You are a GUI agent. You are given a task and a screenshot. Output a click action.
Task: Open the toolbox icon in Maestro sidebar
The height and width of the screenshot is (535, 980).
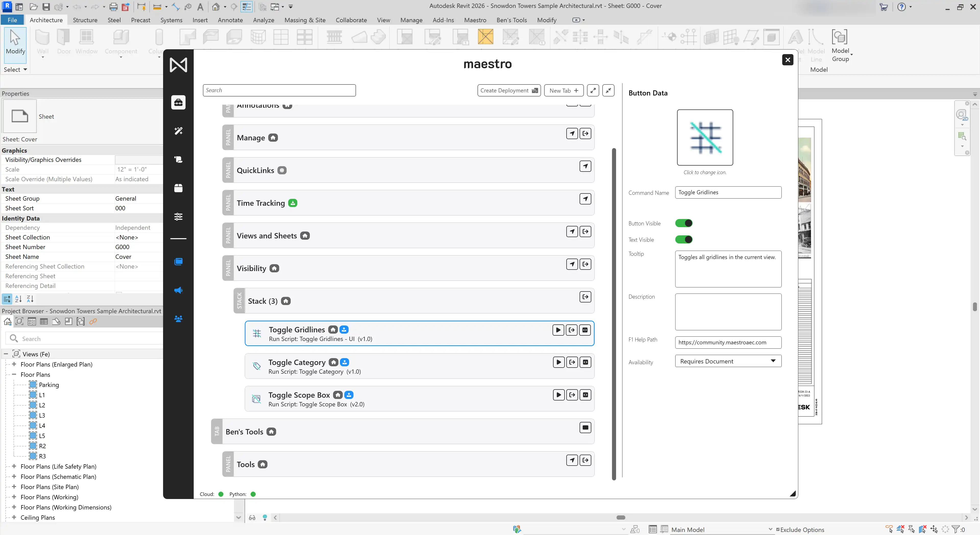(x=178, y=102)
